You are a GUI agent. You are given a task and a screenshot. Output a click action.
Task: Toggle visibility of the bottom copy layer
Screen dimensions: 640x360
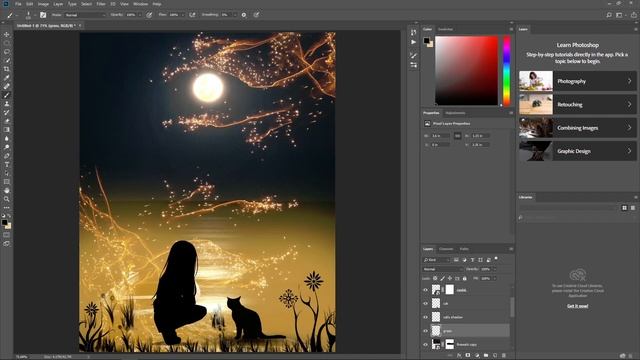pyautogui.click(x=425, y=344)
